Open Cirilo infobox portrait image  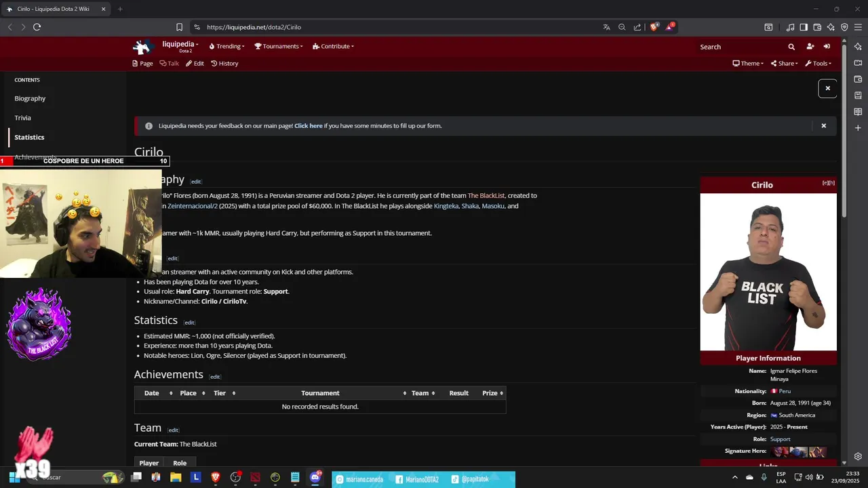(768, 272)
